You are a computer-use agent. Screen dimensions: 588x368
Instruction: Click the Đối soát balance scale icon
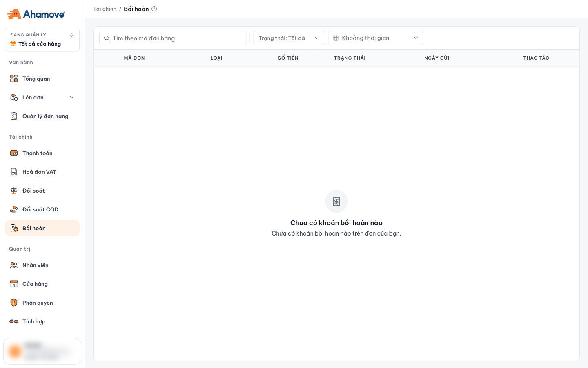[x=14, y=191]
